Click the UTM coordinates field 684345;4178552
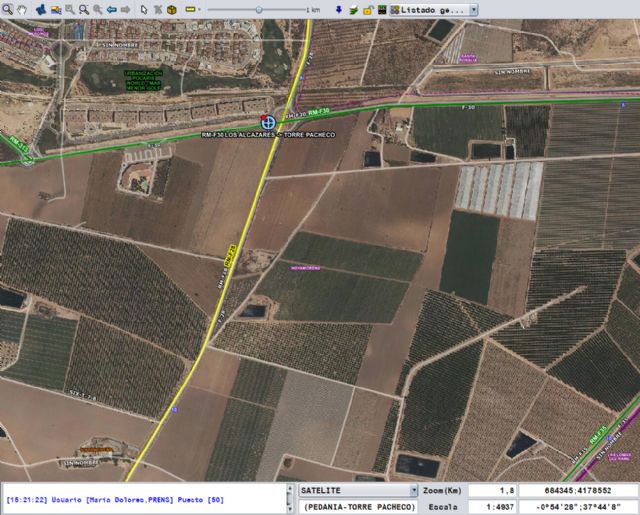The width and height of the screenshot is (640, 515). click(x=577, y=491)
